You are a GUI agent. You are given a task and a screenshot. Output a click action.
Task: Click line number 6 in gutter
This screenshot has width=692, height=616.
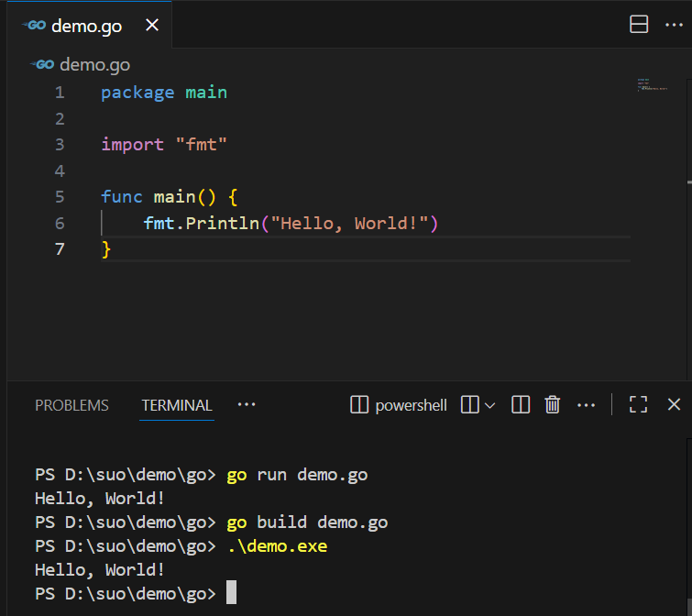[60, 224]
